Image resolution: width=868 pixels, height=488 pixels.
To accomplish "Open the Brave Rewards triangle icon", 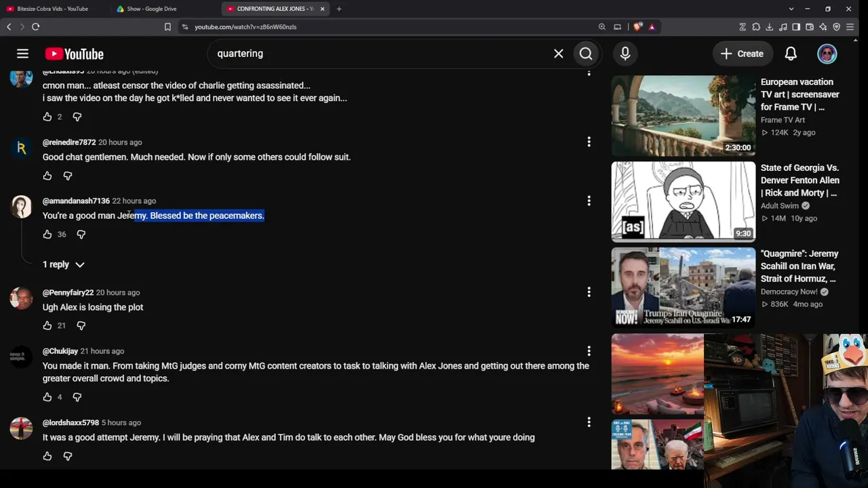I will tap(652, 27).
